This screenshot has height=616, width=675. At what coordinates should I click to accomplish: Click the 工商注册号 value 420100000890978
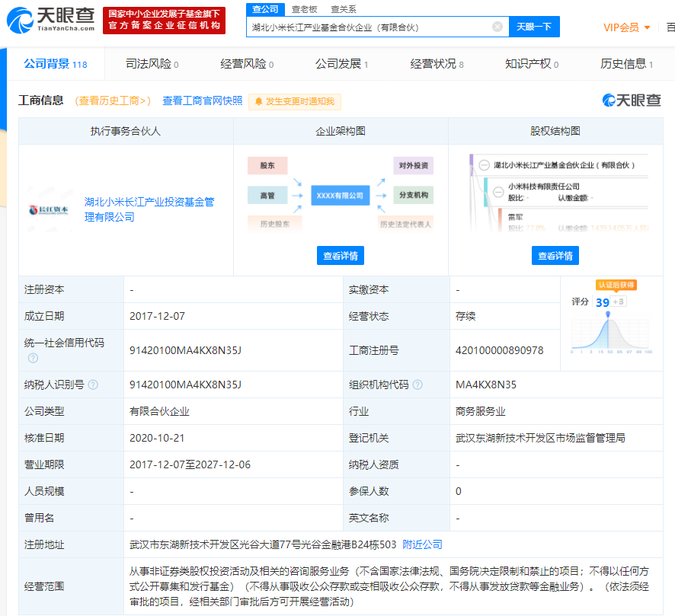coord(499,350)
